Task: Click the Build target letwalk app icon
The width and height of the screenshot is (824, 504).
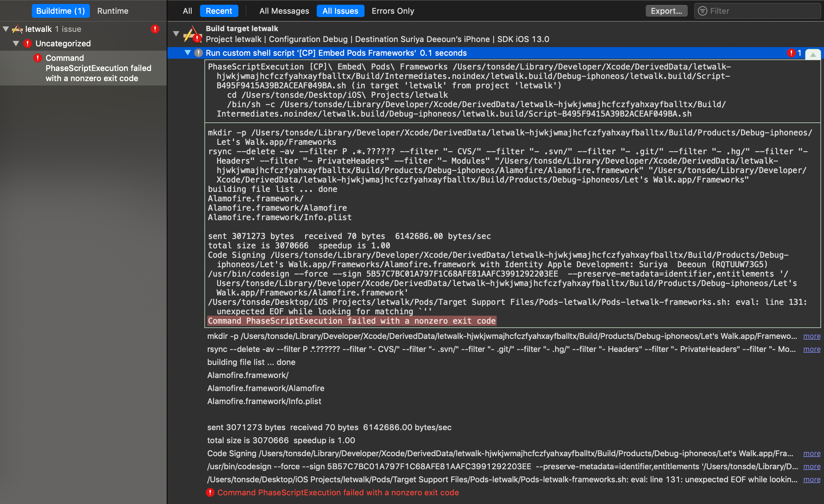Action: (x=192, y=34)
